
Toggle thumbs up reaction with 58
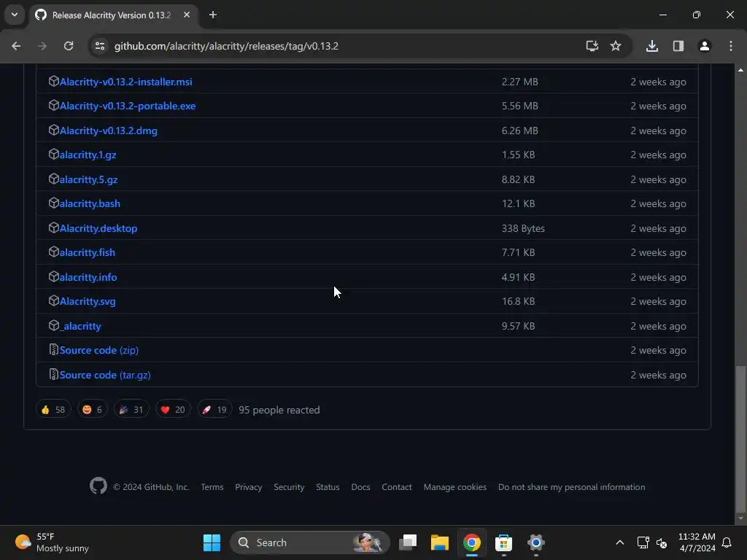(x=53, y=410)
